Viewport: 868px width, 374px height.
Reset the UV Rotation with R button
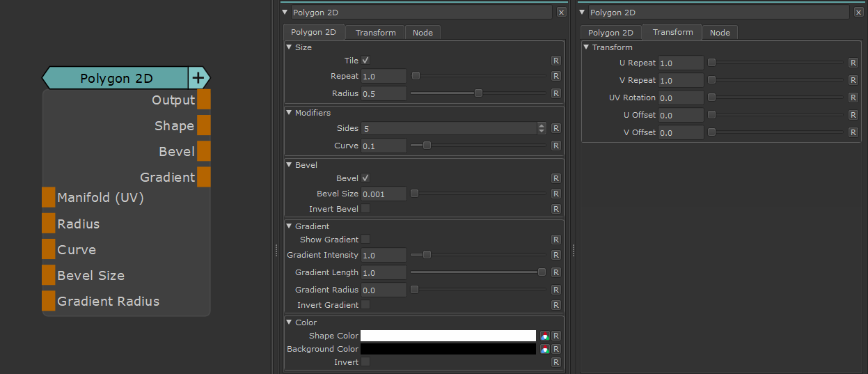pyautogui.click(x=853, y=98)
